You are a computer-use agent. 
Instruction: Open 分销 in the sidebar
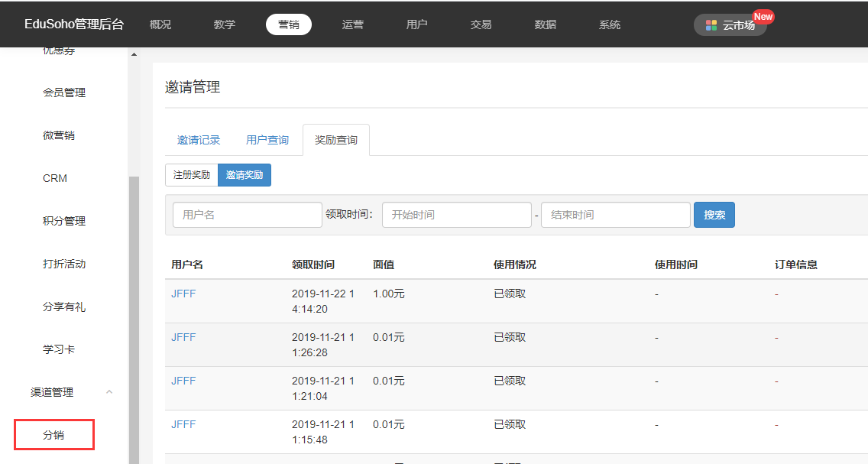point(53,435)
